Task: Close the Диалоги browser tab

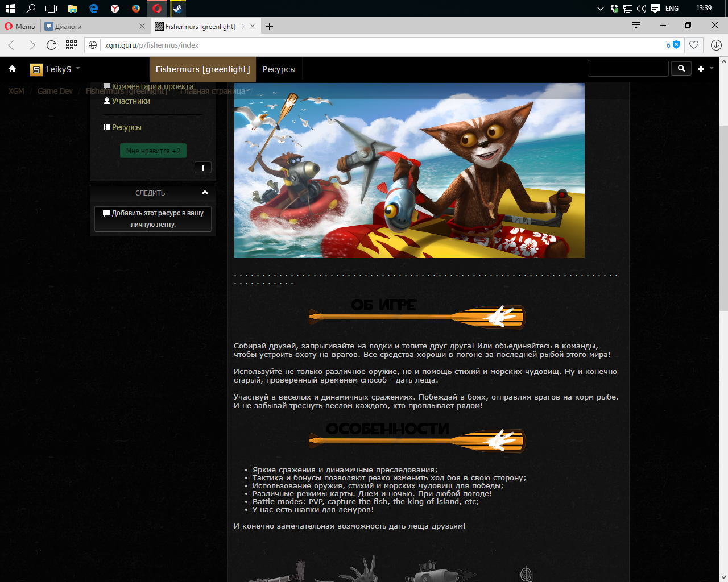Action: click(142, 26)
